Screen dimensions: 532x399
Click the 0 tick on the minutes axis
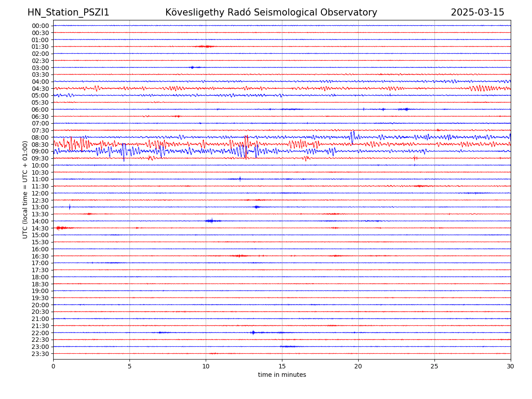click(53, 367)
